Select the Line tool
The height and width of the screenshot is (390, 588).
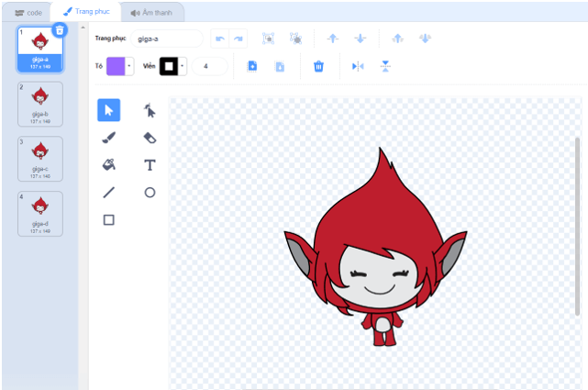tap(108, 193)
